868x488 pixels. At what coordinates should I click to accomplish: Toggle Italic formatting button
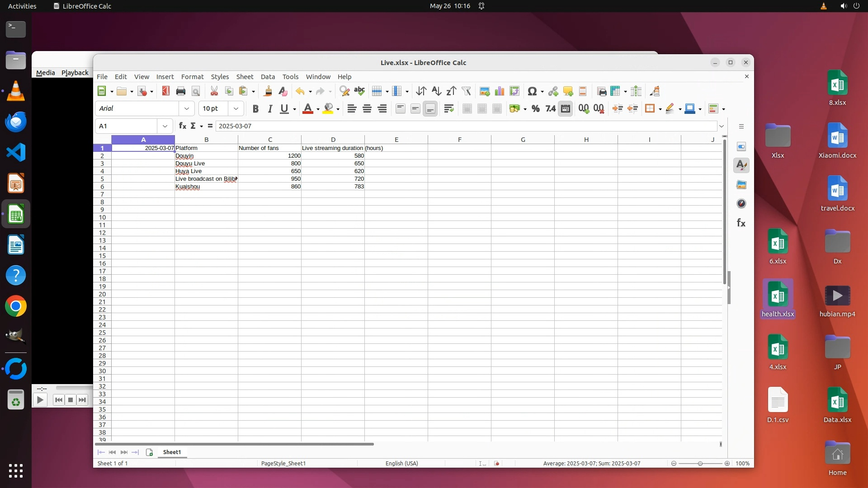pyautogui.click(x=270, y=108)
